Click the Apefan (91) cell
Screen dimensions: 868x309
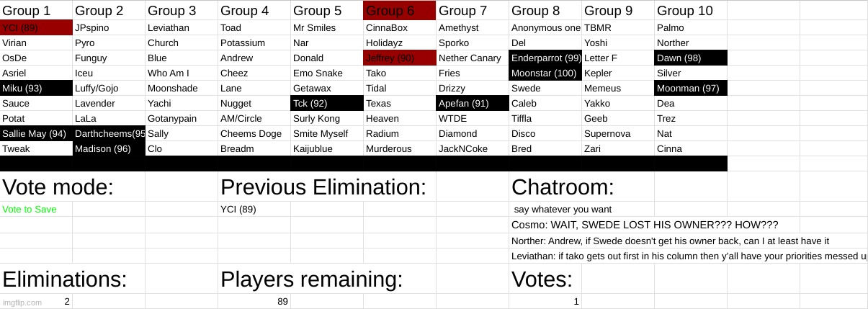coord(472,104)
